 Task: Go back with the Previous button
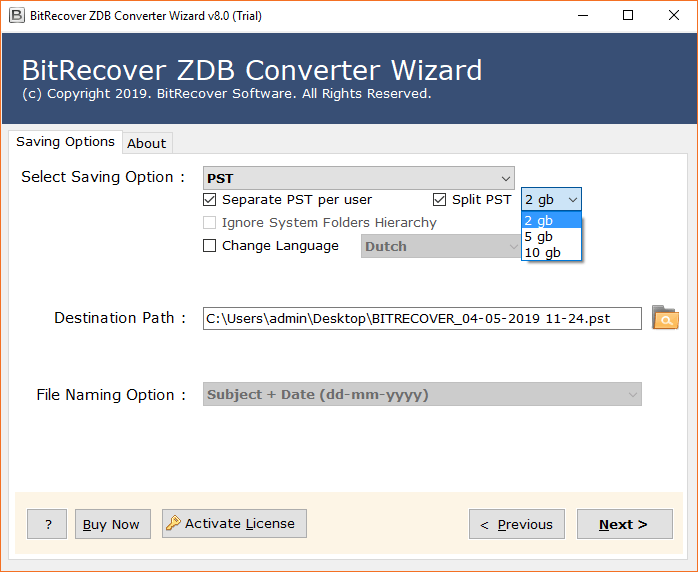click(517, 524)
